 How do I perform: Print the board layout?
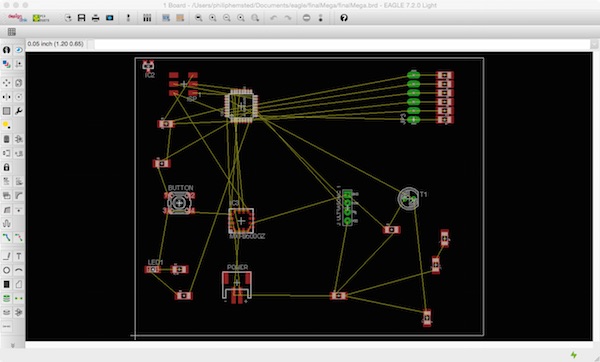[x=96, y=18]
